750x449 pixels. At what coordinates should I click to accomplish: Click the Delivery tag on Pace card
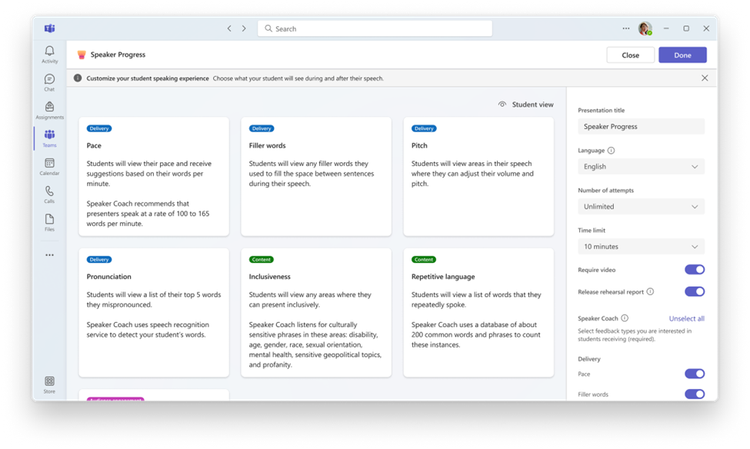99,128
